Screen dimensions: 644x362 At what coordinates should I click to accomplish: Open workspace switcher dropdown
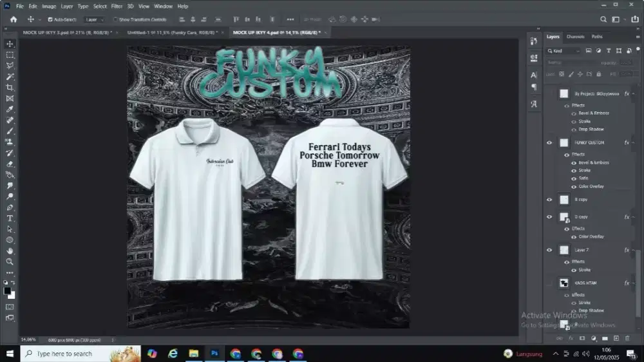(618, 19)
